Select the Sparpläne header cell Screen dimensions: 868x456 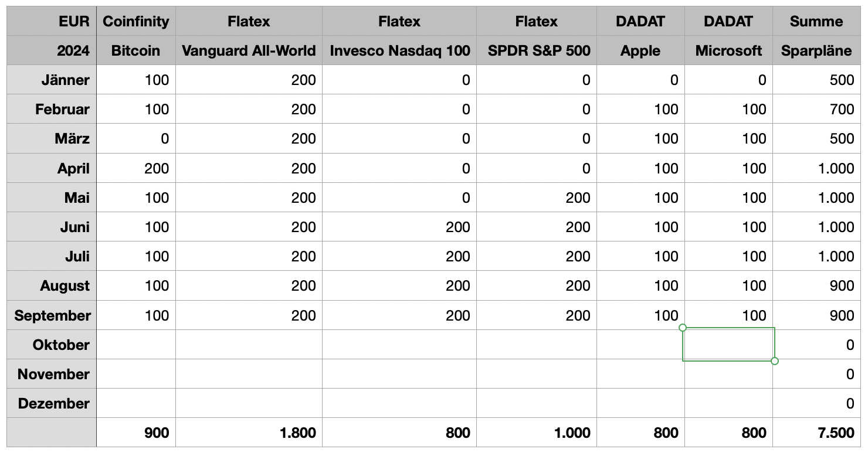(816, 51)
